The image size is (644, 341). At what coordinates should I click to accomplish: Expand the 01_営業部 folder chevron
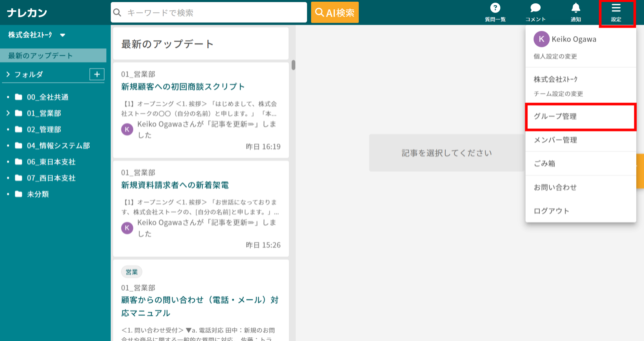click(8, 113)
